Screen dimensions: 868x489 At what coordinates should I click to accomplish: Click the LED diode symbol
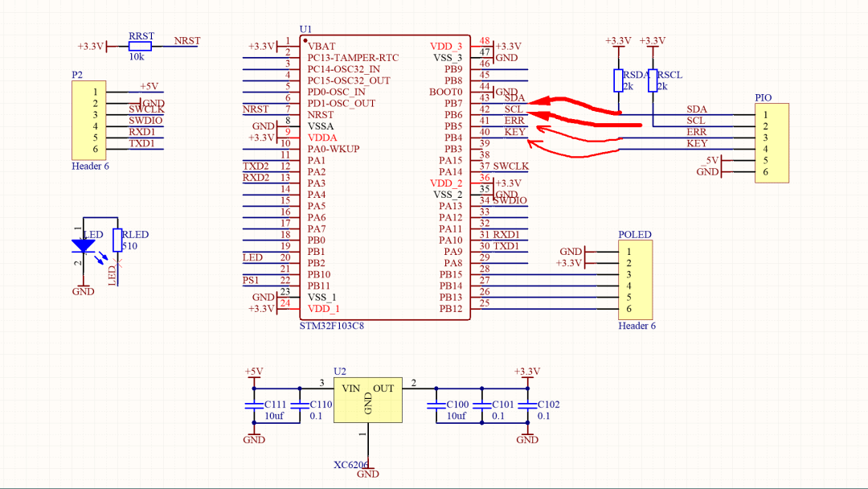84,245
